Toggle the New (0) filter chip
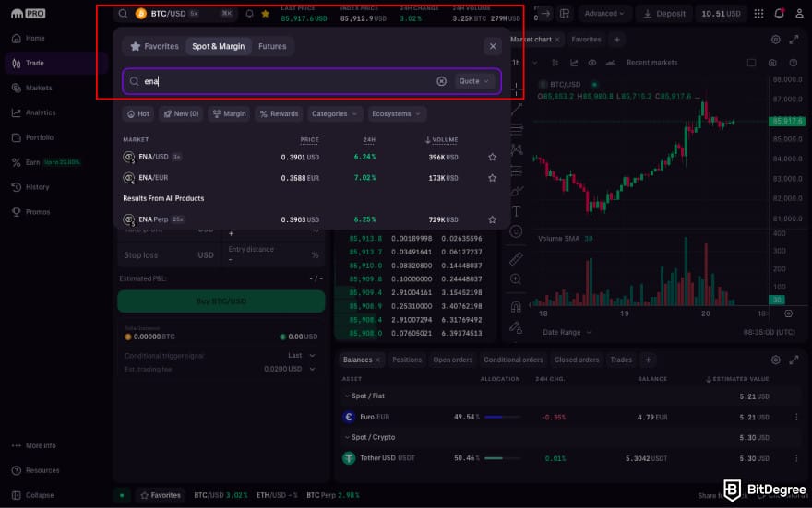Screen dimensions: 812x508 [x=181, y=113]
